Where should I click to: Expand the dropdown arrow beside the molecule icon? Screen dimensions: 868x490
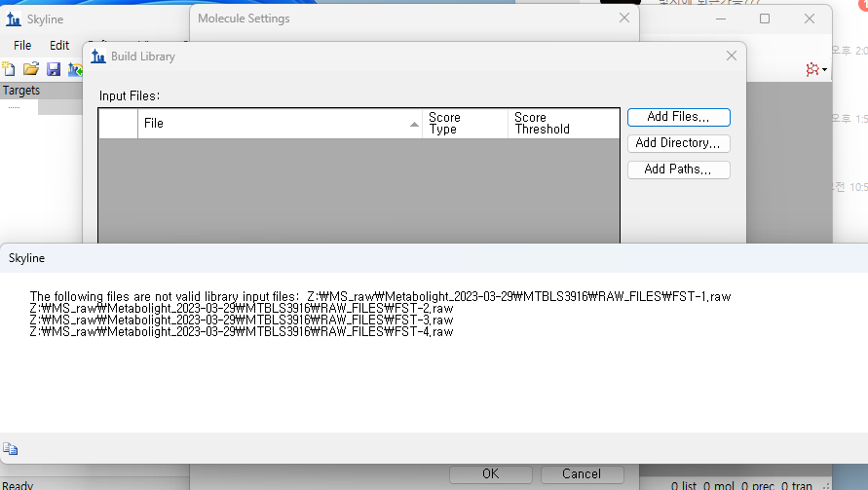825,70
